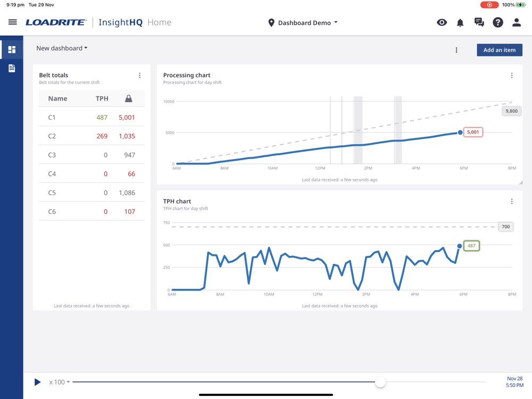Screen dimensions: 532x399
Task: Tap the 9:19 pm clock in status bar
Action: [x=15, y=5]
